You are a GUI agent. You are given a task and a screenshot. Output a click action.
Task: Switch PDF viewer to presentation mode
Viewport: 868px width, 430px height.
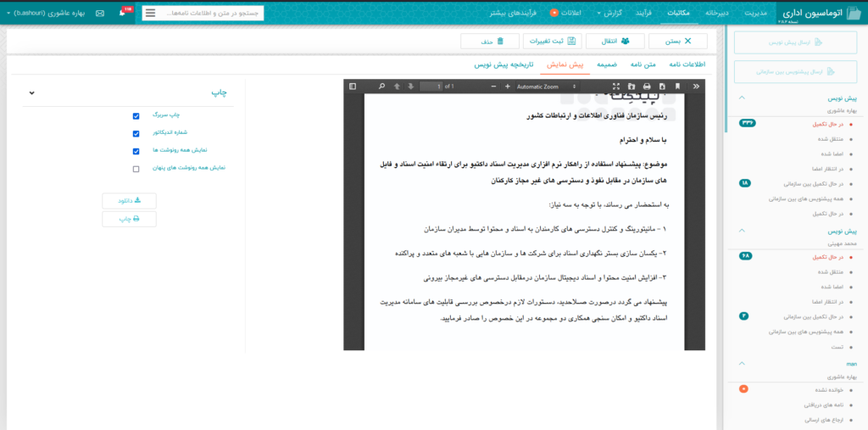coord(616,87)
